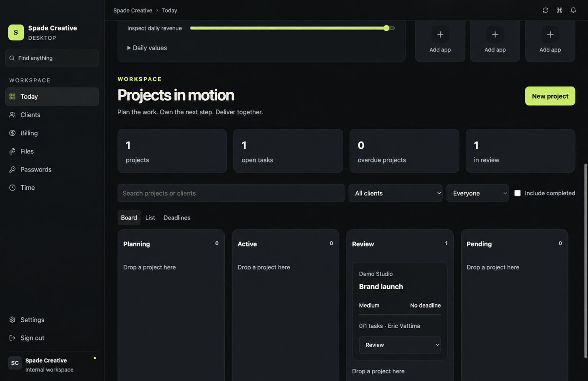
Task: Click the New project button
Action: click(x=550, y=96)
